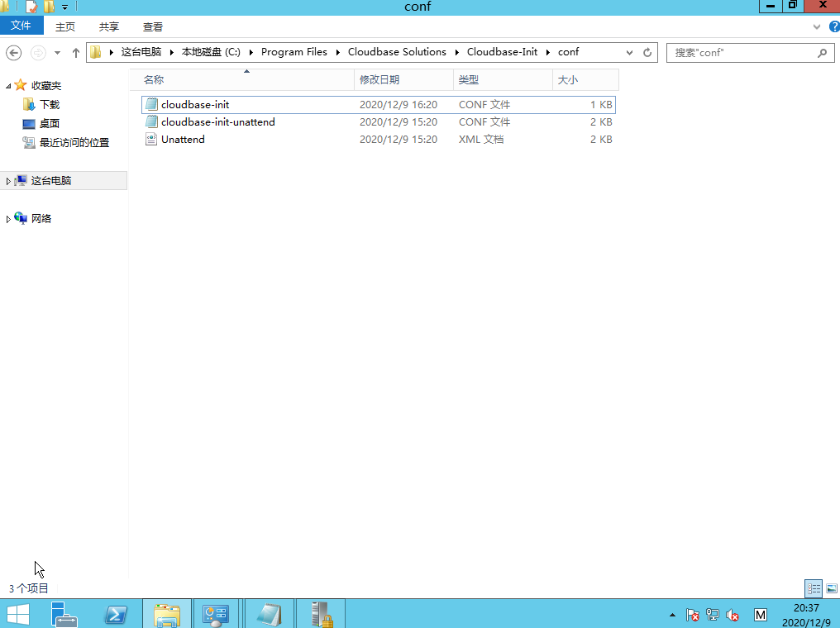This screenshot has height=628, width=840.
Task: Switch to details view in the status bar
Action: coord(813,588)
